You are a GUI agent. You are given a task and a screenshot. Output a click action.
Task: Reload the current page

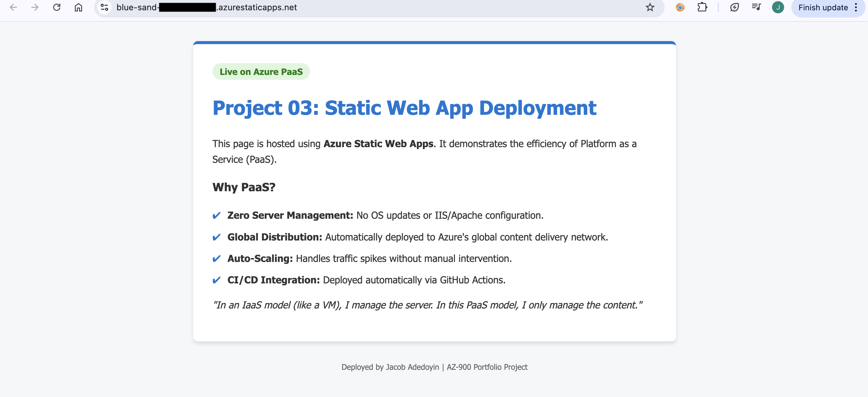(57, 8)
